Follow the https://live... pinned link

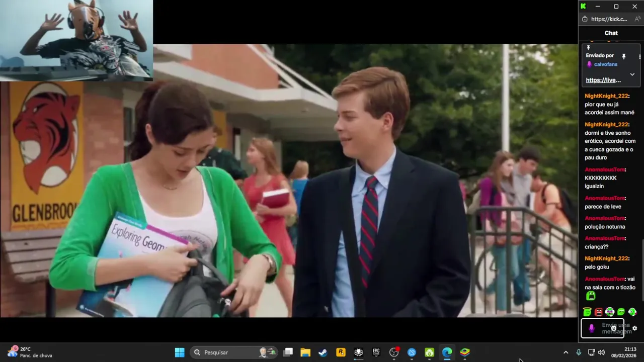point(603,80)
